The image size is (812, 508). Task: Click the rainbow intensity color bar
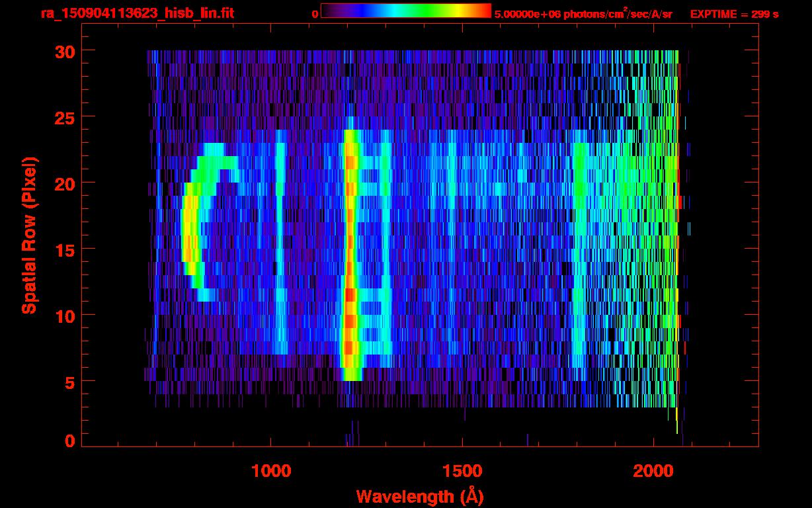pyautogui.click(x=406, y=11)
